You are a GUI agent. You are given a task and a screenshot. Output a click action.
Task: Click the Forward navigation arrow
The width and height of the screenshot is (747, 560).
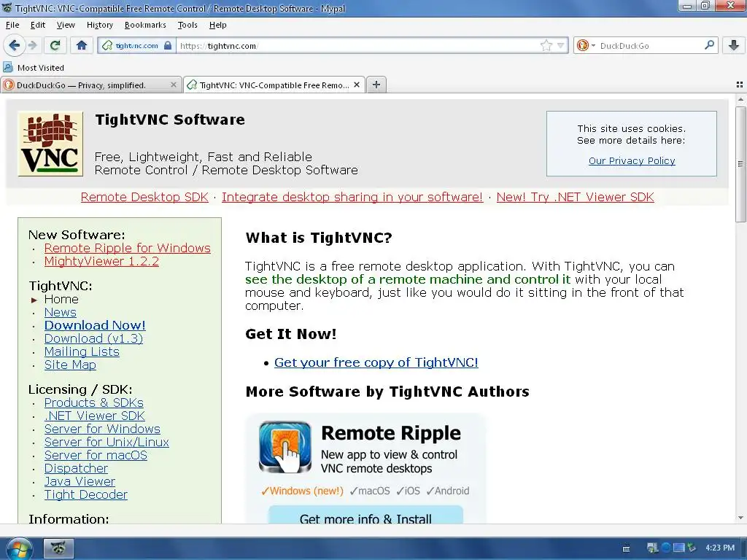point(32,45)
